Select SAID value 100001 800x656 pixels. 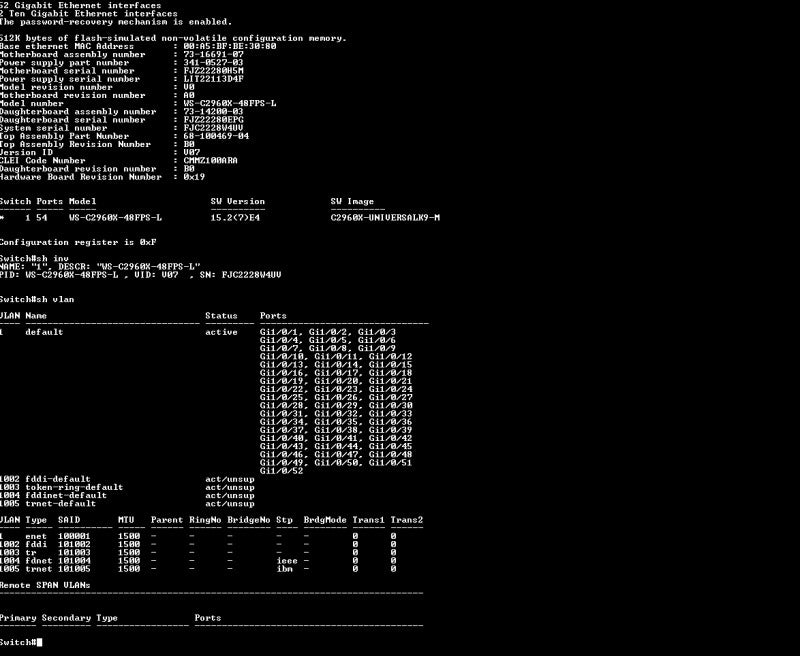coord(74,536)
